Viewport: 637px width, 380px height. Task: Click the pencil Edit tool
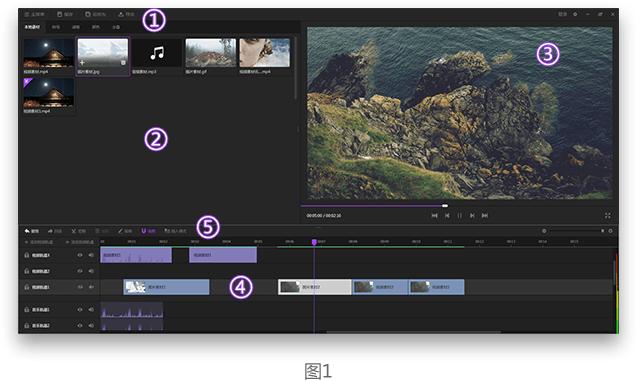125,231
